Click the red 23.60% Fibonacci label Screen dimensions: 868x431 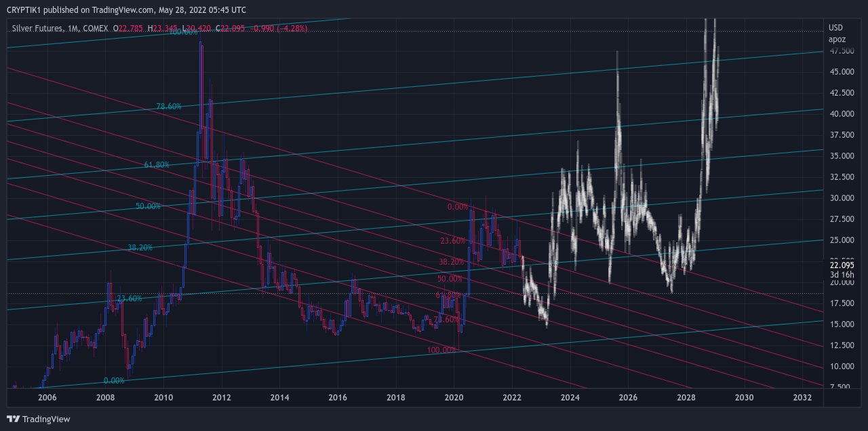pos(454,241)
